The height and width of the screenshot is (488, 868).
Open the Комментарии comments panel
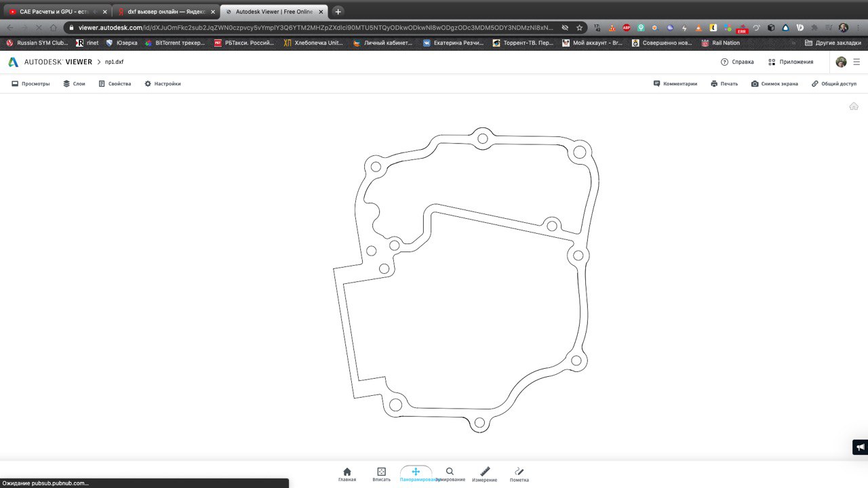click(675, 83)
